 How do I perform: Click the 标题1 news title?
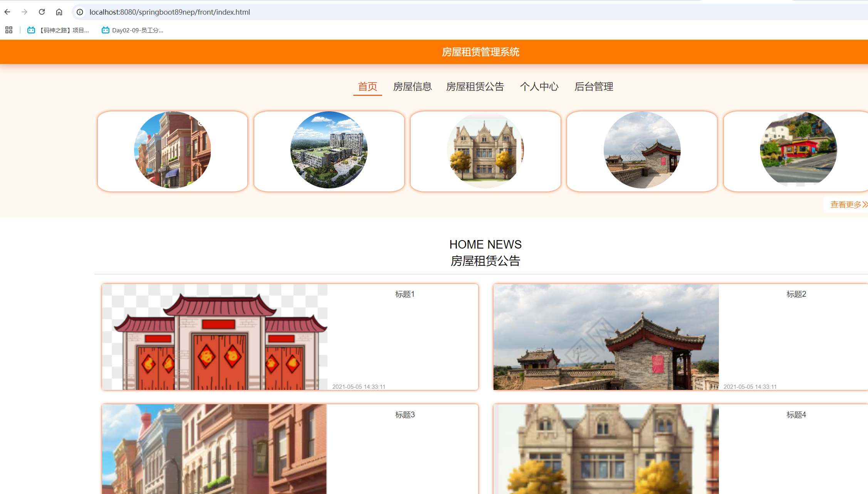[x=405, y=294]
